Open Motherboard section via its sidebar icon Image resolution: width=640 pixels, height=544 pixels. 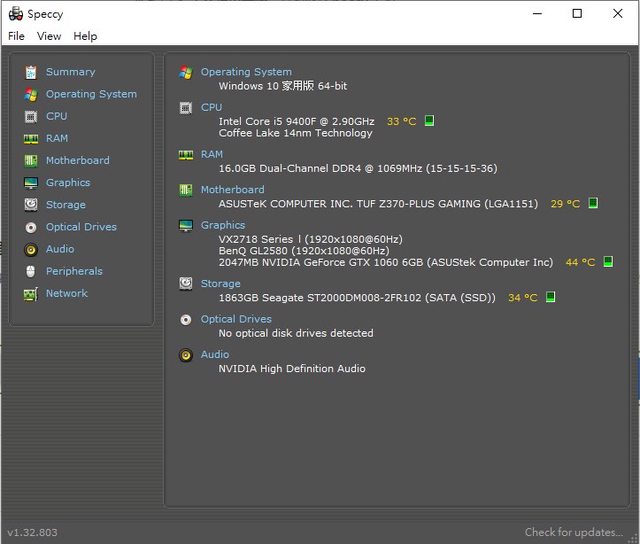31,160
